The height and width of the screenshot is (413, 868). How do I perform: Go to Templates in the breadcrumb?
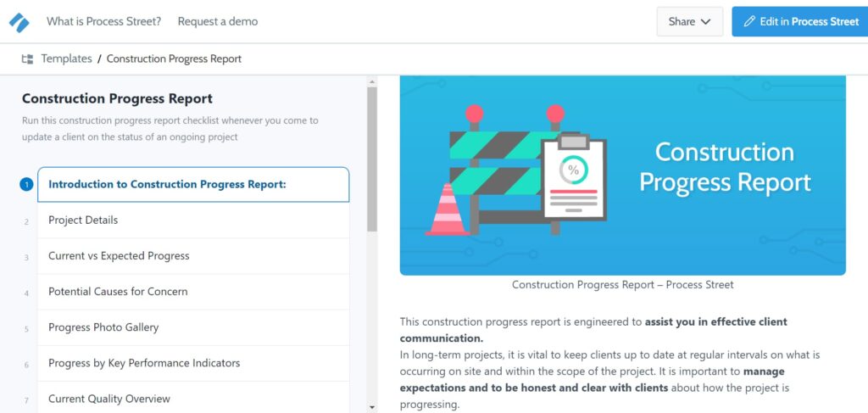point(66,59)
